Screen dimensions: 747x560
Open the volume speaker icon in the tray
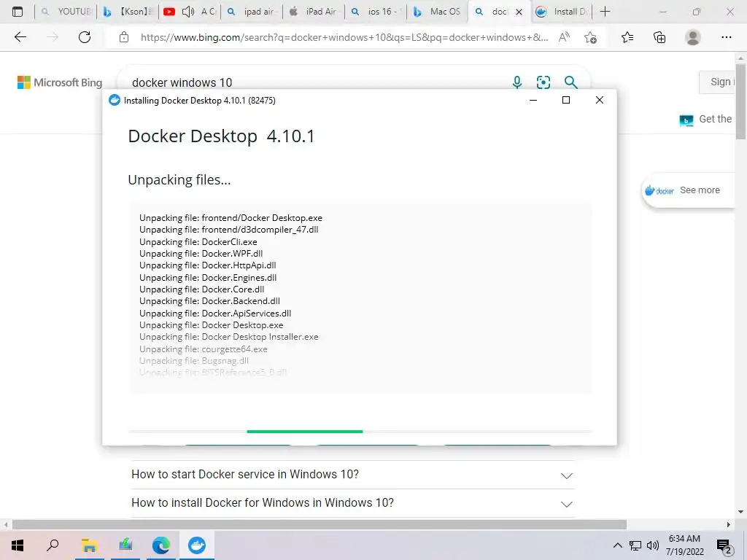point(653,545)
